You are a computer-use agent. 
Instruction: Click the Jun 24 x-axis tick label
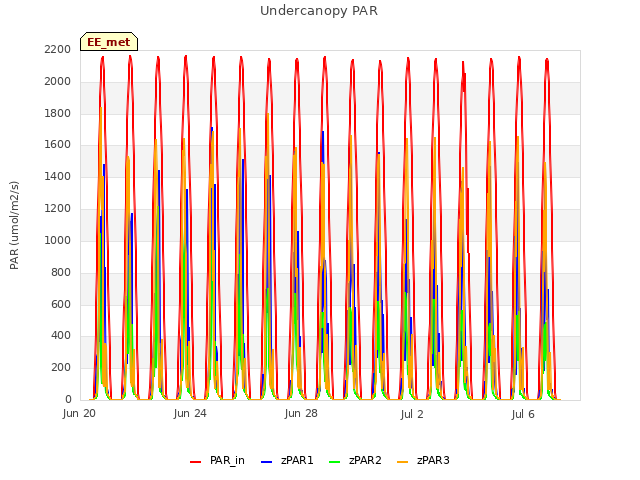pos(190,414)
